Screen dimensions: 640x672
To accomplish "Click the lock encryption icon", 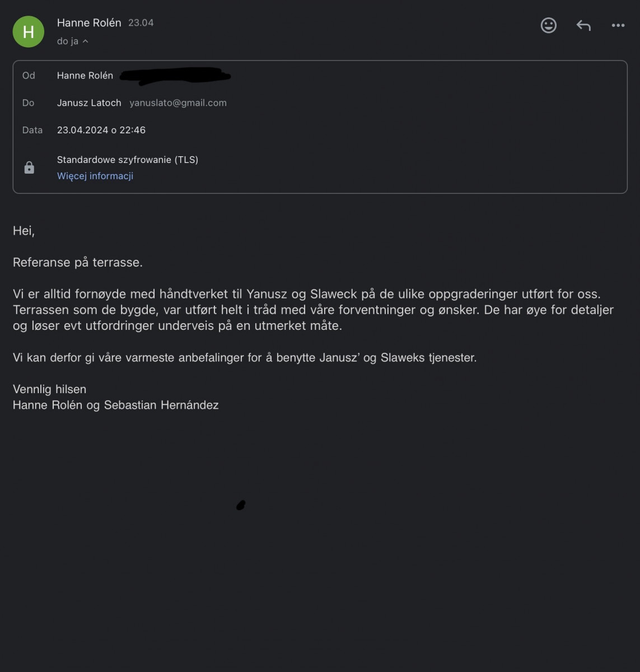I will coord(29,167).
